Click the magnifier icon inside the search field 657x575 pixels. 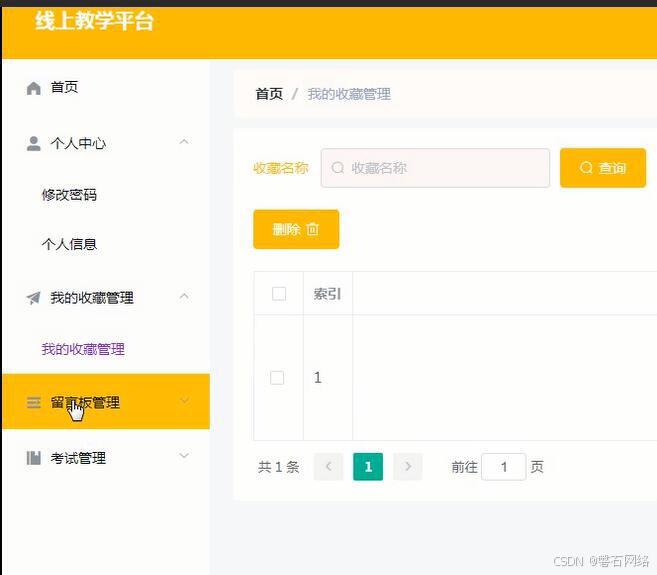(x=338, y=168)
